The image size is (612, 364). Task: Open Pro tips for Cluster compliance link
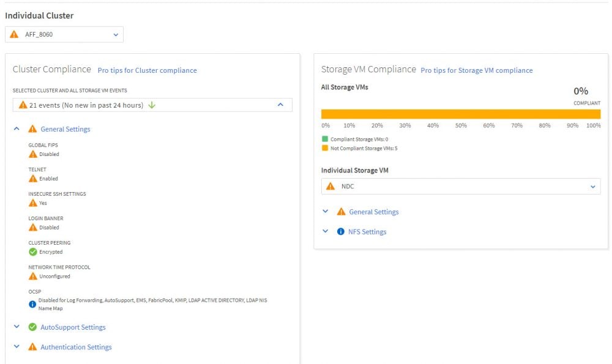coord(147,70)
